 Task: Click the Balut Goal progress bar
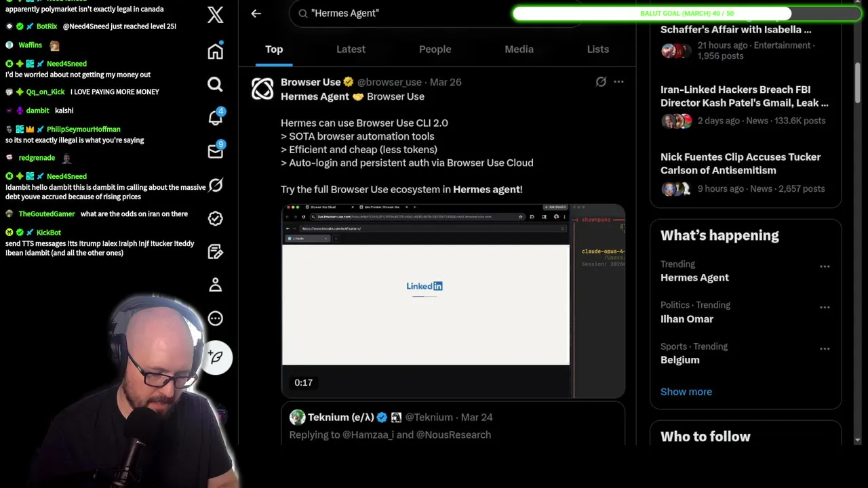pos(686,14)
